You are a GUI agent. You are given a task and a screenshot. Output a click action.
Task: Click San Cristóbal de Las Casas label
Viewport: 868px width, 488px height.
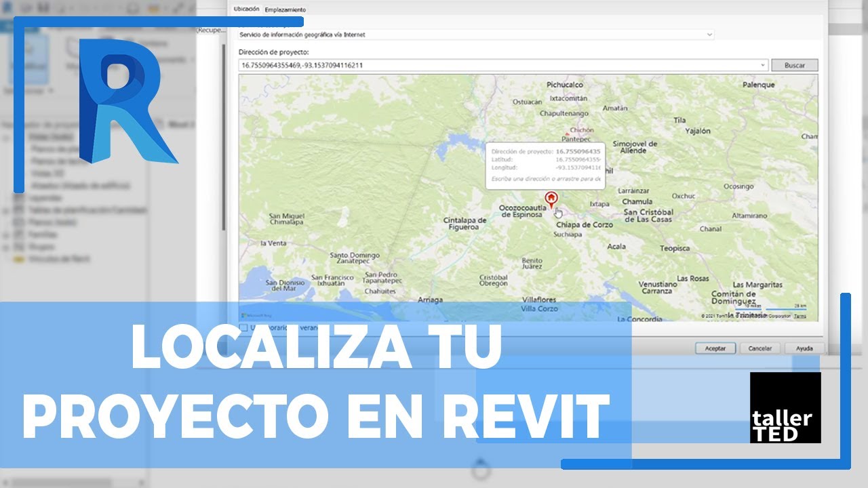[649, 216]
